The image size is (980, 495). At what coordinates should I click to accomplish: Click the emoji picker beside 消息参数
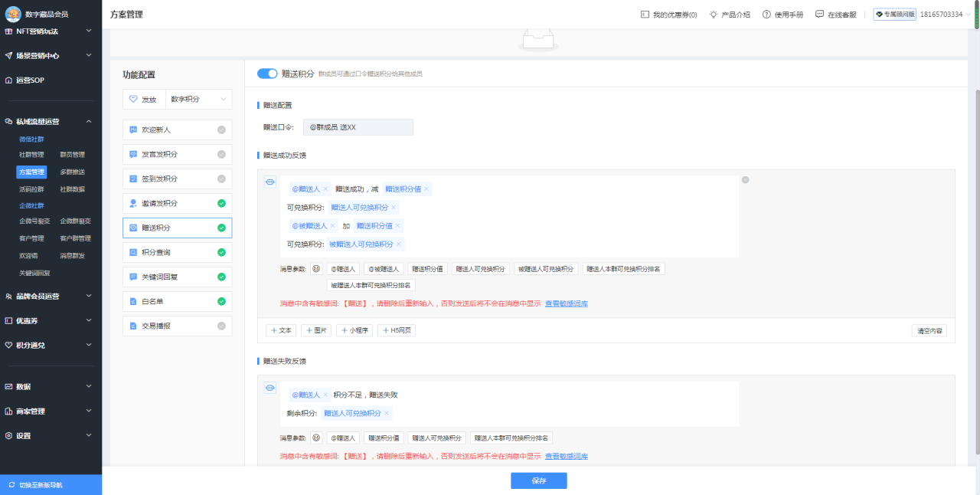click(x=318, y=268)
